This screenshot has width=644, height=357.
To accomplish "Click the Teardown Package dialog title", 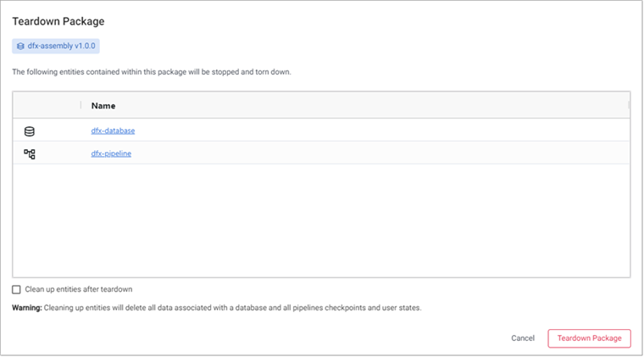I will point(58,20).
